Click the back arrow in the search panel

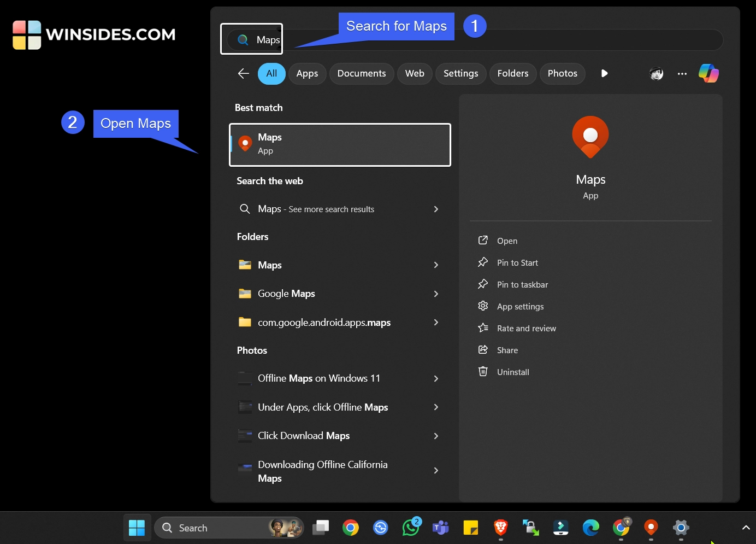244,73
